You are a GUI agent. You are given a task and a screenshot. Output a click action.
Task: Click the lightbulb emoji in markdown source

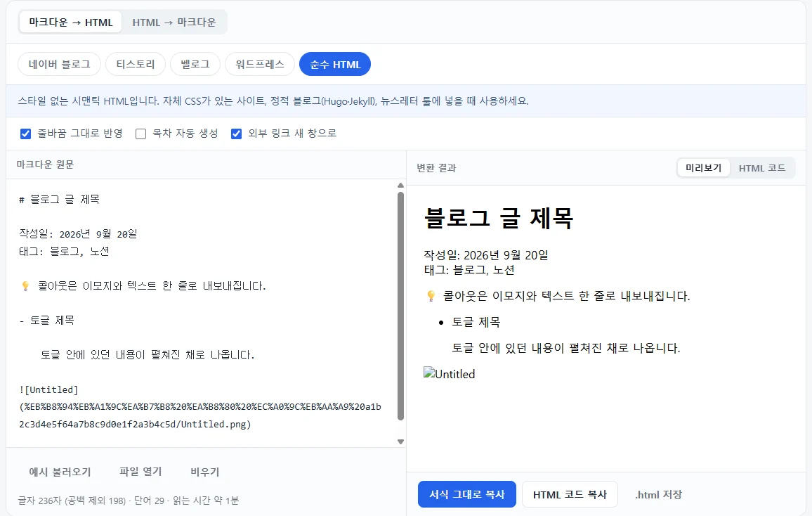click(25, 286)
